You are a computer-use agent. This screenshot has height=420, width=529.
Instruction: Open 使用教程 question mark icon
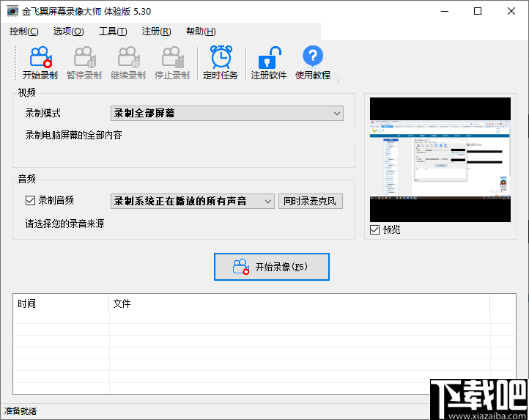click(313, 56)
